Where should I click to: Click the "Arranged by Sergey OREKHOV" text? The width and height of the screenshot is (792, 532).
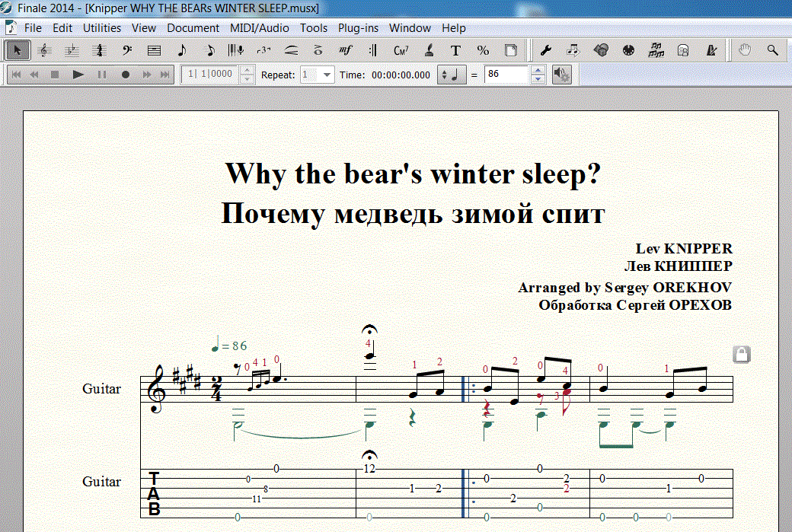[x=624, y=288]
